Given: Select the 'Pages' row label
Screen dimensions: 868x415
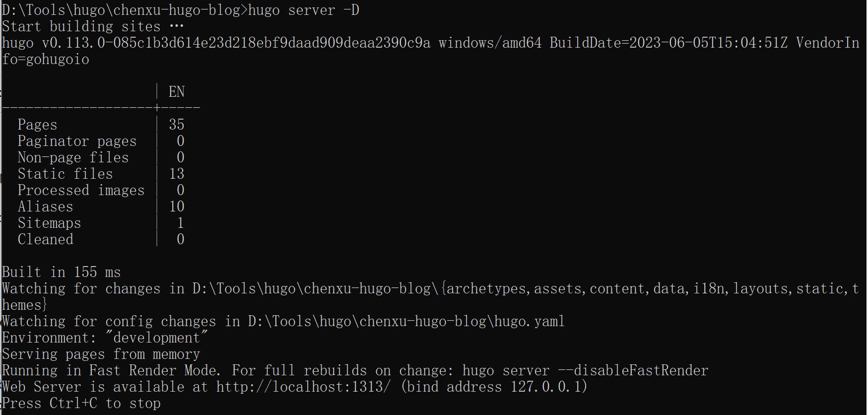Looking at the screenshot, I should point(37,125).
